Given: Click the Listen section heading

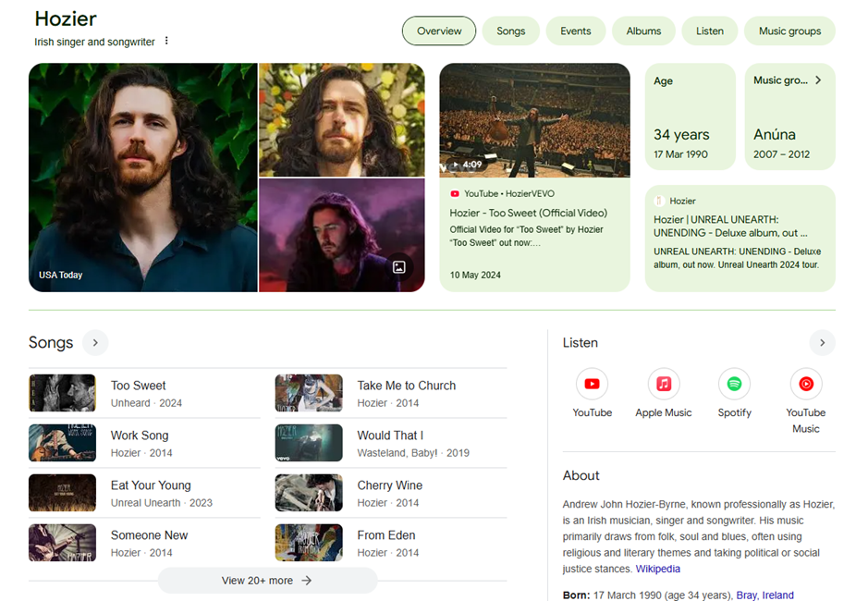Looking at the screenshot, I should [x=581, y=343].
